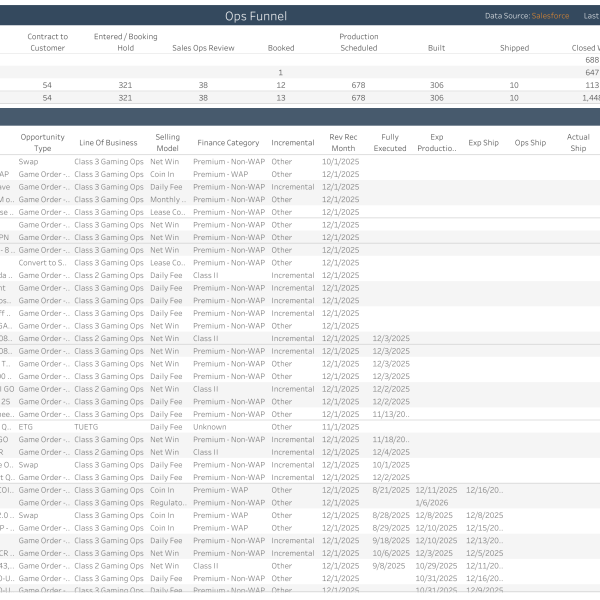600x600 pixels.
Task: Select the Selling Model column header
Action: point(167,142)
